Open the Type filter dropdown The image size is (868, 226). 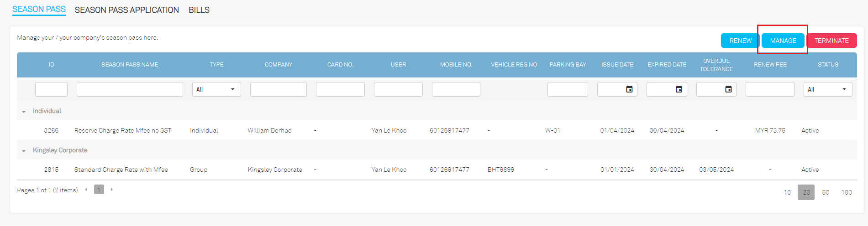point(216,89)
